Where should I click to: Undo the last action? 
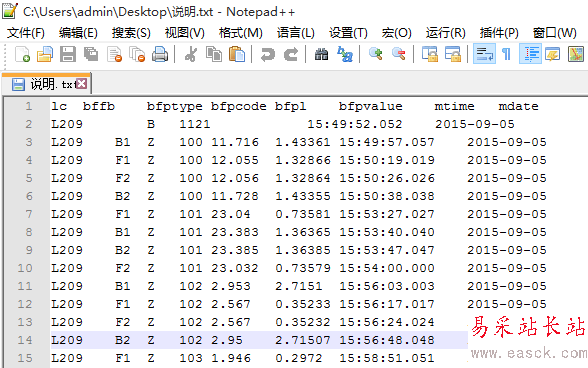(268, 54)
